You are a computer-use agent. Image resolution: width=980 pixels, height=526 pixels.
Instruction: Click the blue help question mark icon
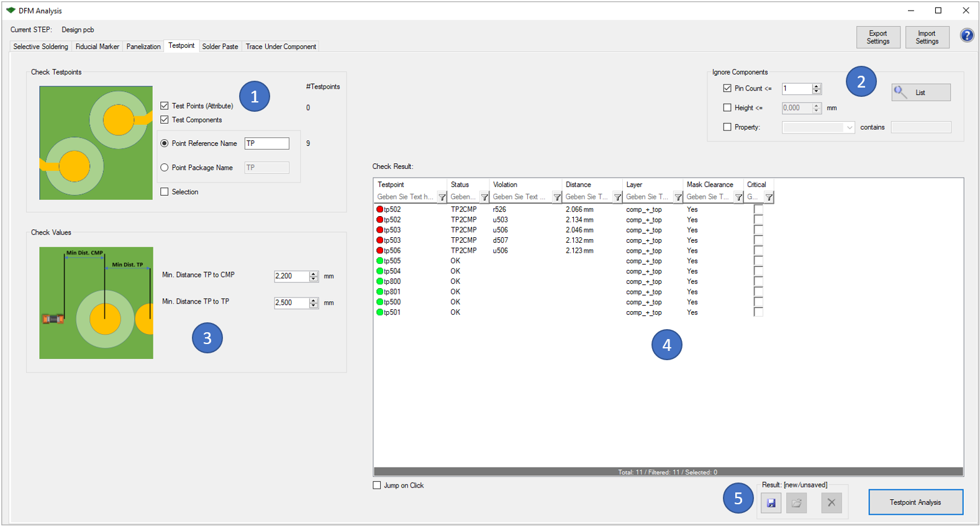[967, 35]
